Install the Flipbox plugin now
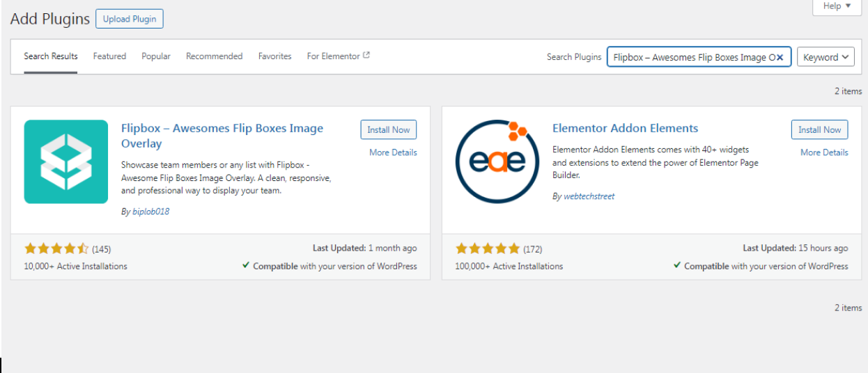The height and width of the screenshot is (373, 868). pos(389,129)
